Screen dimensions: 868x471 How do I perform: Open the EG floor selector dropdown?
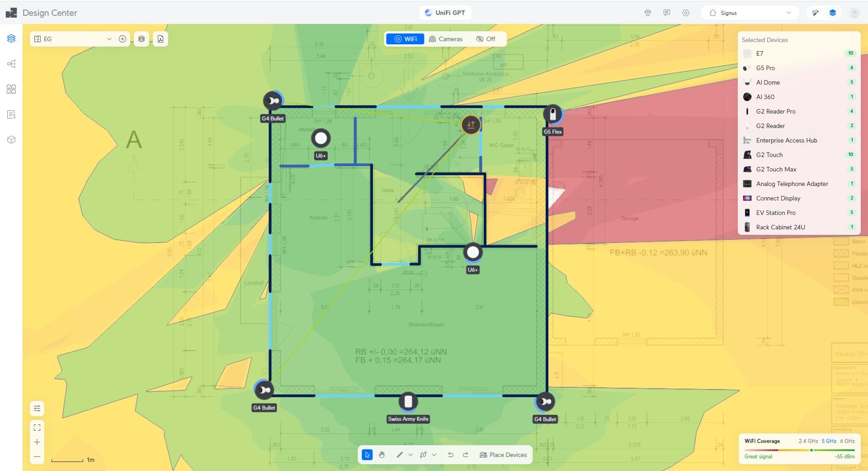[73, 39]
